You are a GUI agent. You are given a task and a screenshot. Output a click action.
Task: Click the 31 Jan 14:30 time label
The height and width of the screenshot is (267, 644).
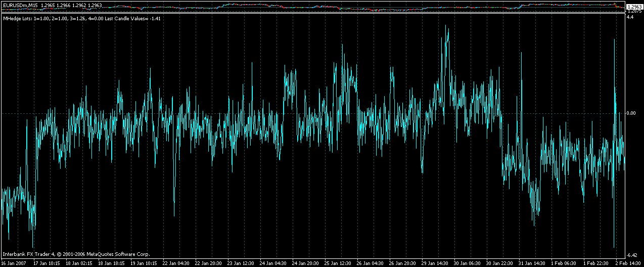click(533, 263)
